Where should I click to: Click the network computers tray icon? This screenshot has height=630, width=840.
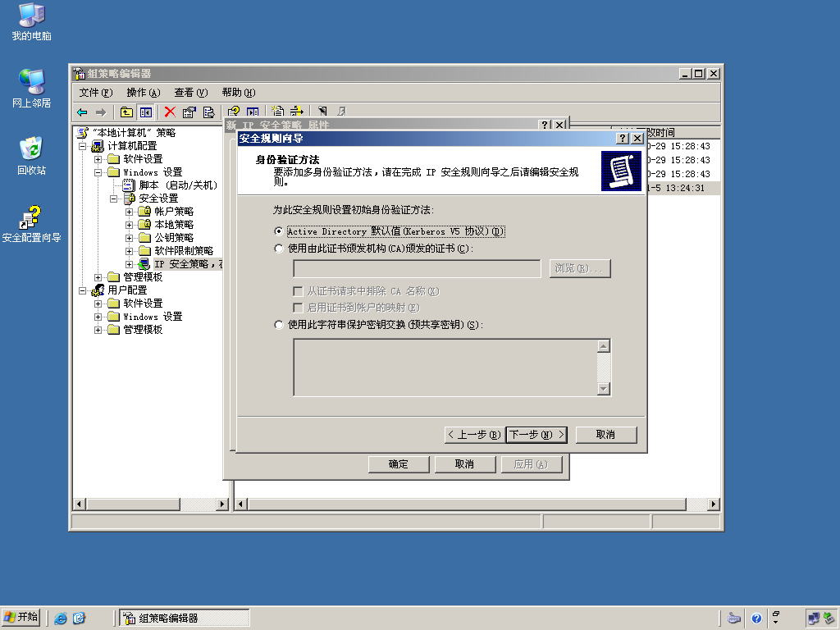(813, 619)
